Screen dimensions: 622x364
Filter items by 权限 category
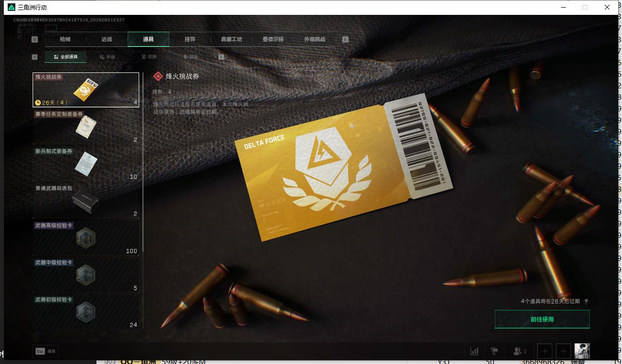tap(149, 57)
